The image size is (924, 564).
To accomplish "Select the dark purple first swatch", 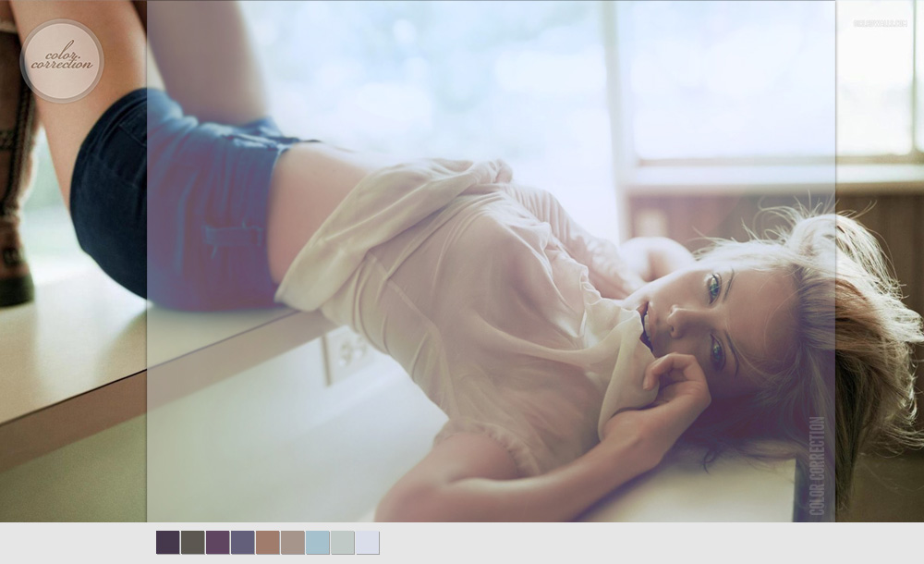I will click(167, 543).
